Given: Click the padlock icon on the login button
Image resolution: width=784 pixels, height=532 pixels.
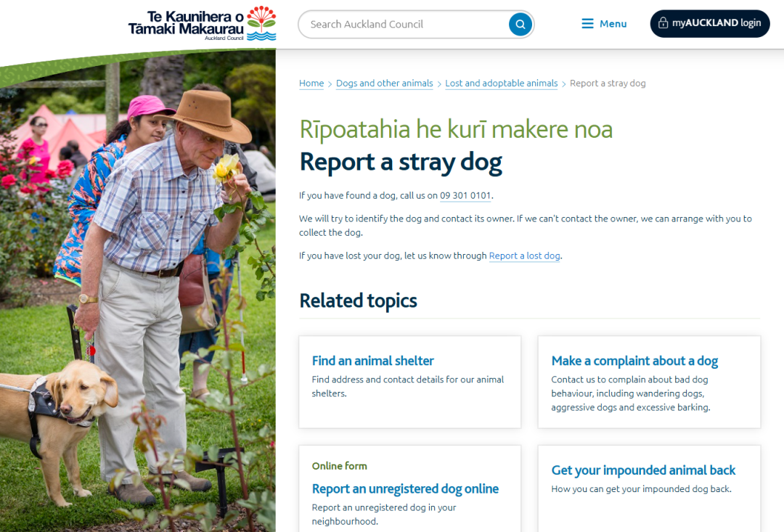Looking at the screenshot, I should click(663, 23).
